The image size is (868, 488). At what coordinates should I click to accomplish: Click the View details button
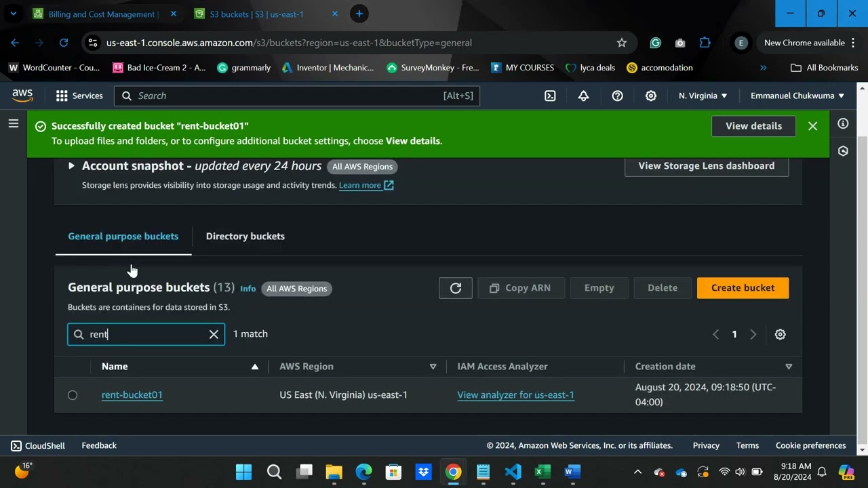coord(753,126)
